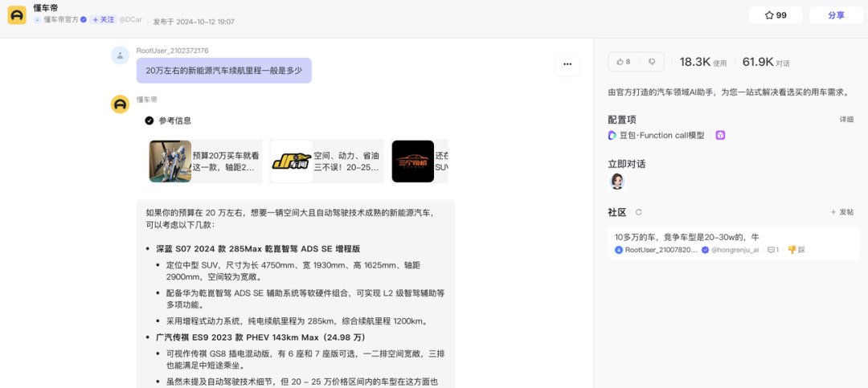The image size is (868, 388).
Task: Follow the bot with the 关注 button
Action: pyautogui.click(x=104, y=19)
